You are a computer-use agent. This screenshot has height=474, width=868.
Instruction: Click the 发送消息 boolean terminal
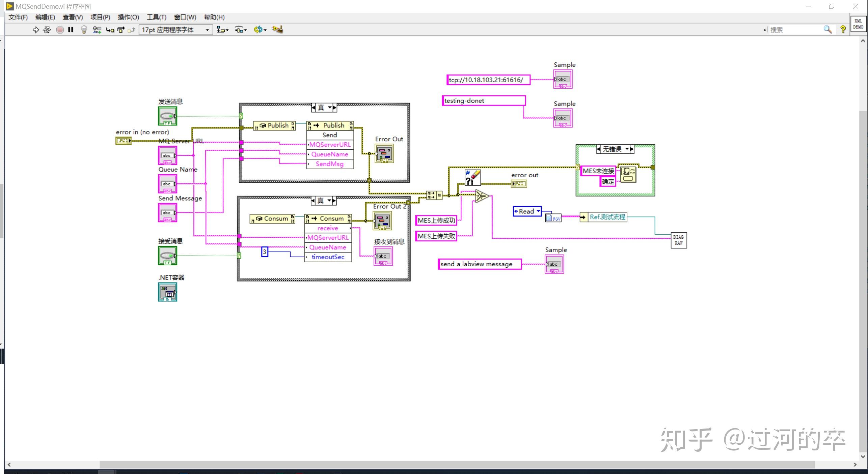pos(167,116)
